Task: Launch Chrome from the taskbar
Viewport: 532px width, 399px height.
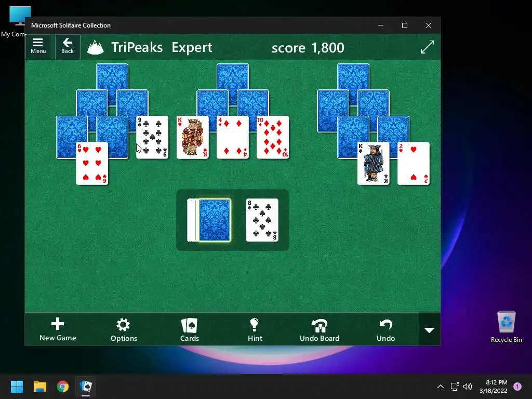Action: [x=63, y=387]
